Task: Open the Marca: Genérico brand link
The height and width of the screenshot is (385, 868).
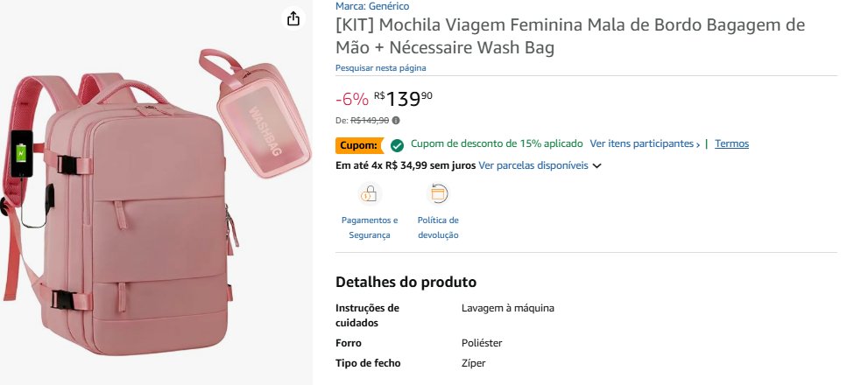Action: pos(372,5)
